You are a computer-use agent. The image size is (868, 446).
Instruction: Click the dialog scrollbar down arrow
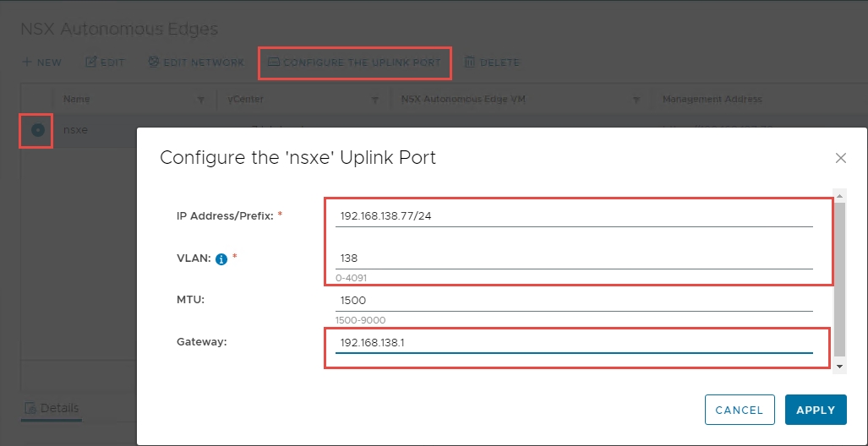(839, 366)
